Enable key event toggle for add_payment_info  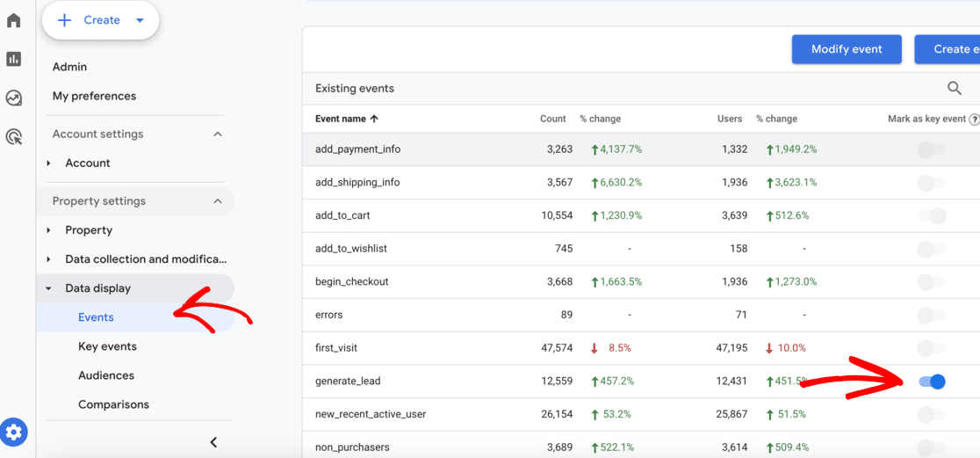tap(931, 149)
